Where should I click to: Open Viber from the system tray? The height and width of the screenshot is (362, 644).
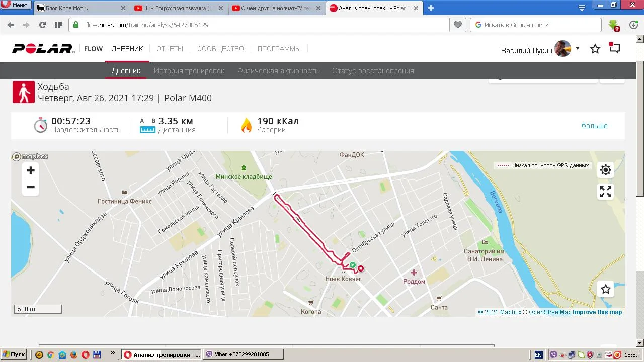(x=553, y=355)
